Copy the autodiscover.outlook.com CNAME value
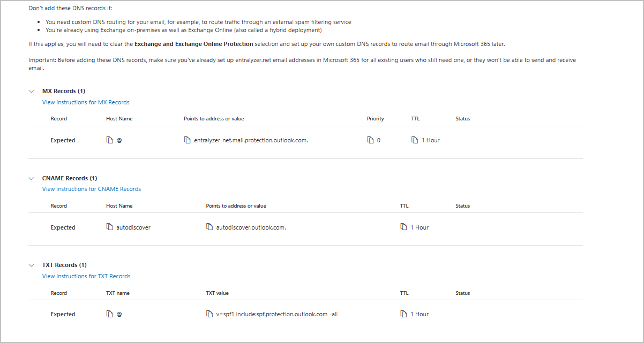Image resolution: width=644 pixels, height=343 pixels. [x=209, y=227]
